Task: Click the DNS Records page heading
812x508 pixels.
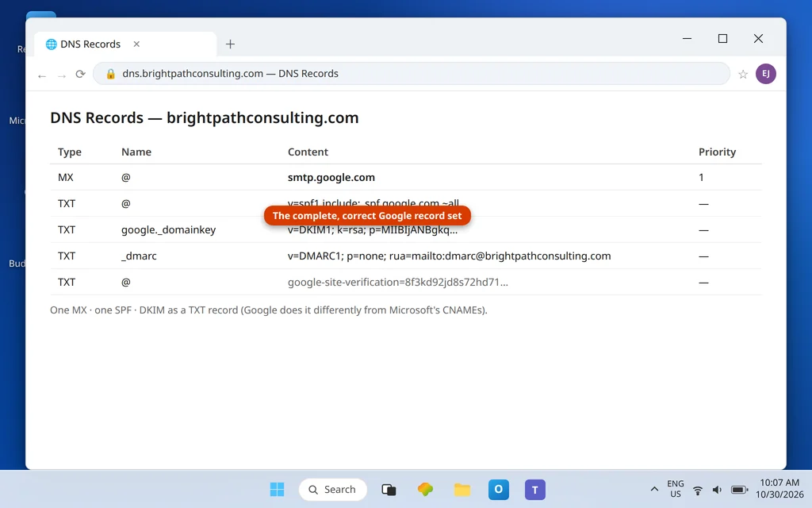Action: [204, 117]
